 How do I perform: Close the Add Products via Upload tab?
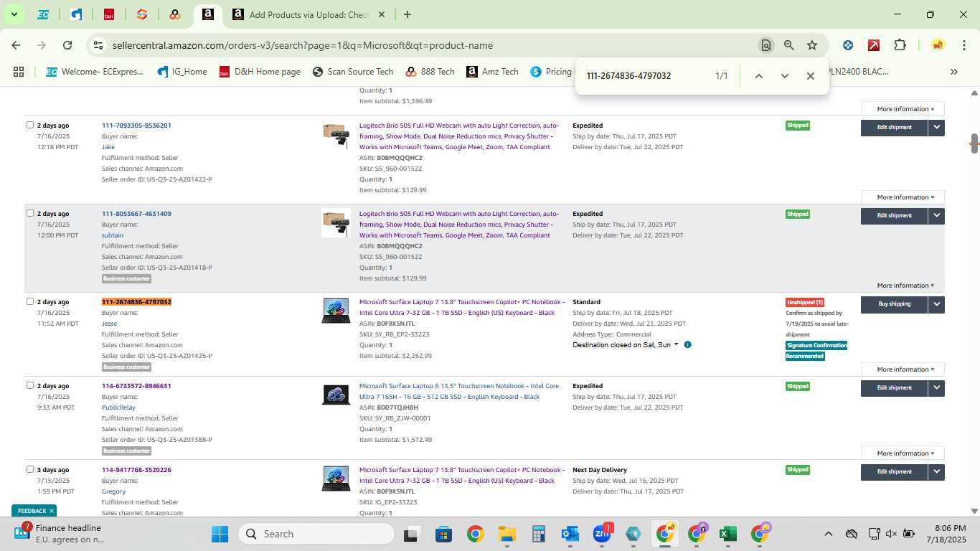(x=381, y=14)
